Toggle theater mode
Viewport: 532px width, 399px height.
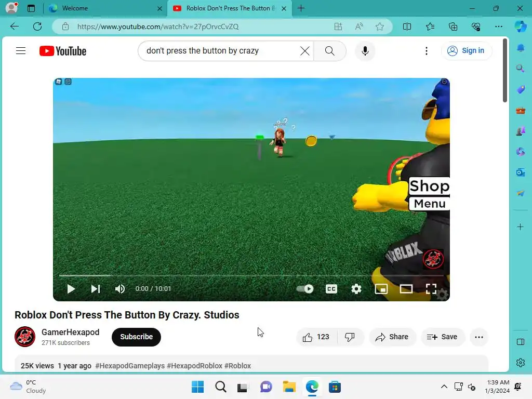[x=406, y=289]
